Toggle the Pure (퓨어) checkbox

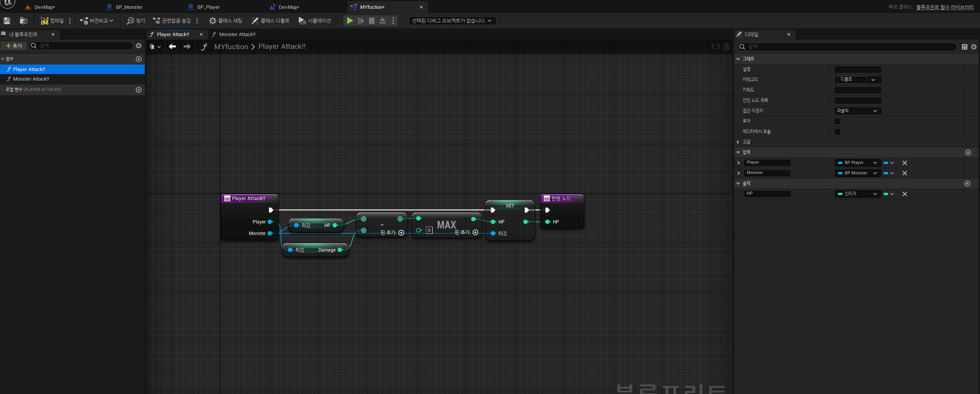(838, 121)
